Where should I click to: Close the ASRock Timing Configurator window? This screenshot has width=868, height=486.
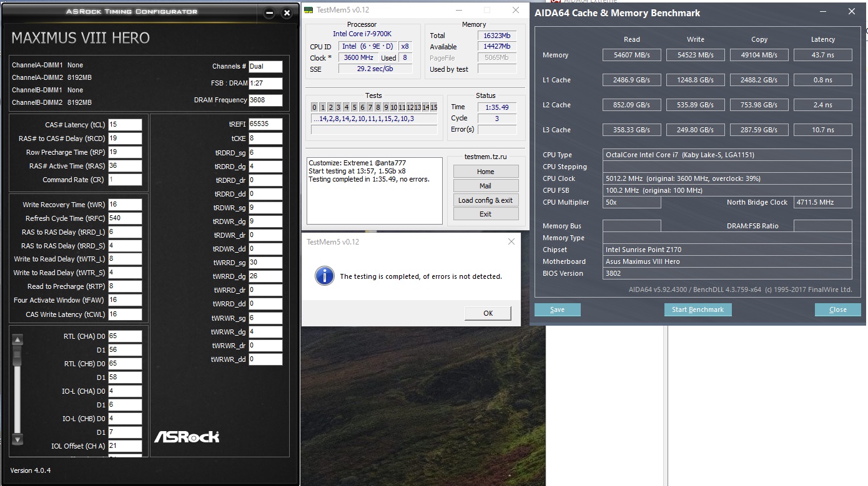tap(287, 13)
